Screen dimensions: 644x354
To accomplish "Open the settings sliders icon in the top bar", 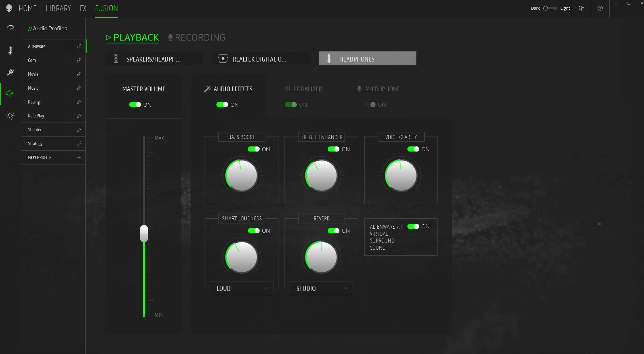I will [x=581, y=8].
